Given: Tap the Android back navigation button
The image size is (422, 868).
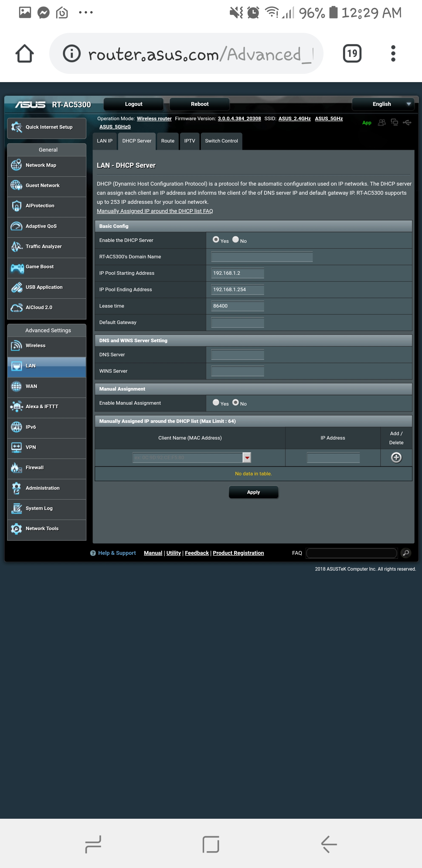Looking at the screenshot, I should pyautogui.click(x=329, y=844).
